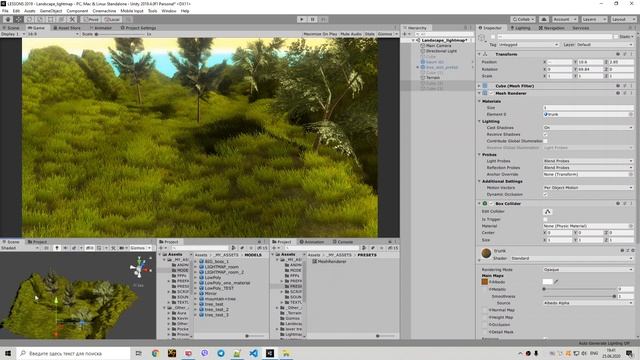Click the Albedo color swatch
640x360 pixels.
[x=547, y=282]
